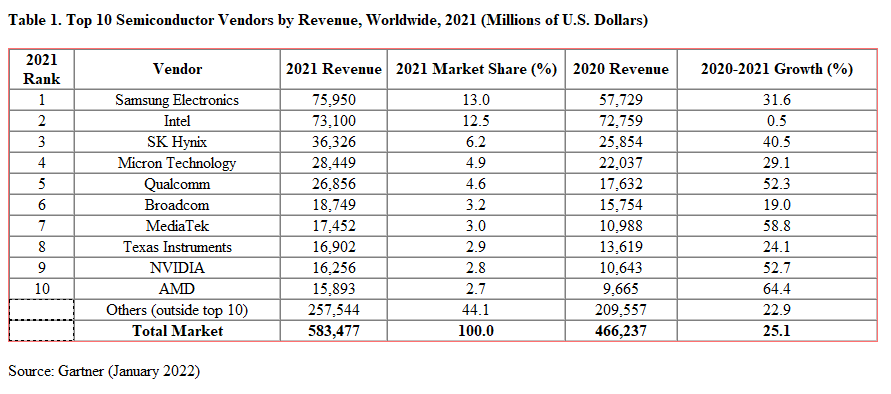Select the 'NVIDIA' vendor cell
This screenshot has width=891, height=394.
(x=177, y=268)
